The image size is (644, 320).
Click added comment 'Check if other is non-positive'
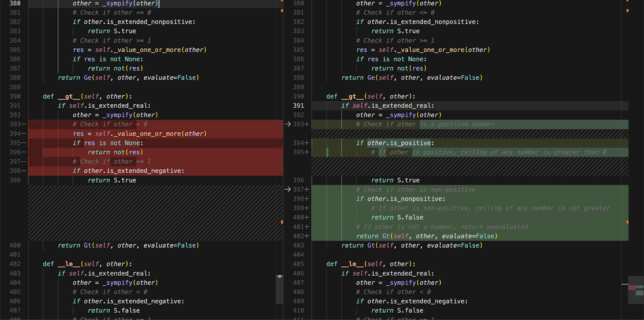(416, 189)
